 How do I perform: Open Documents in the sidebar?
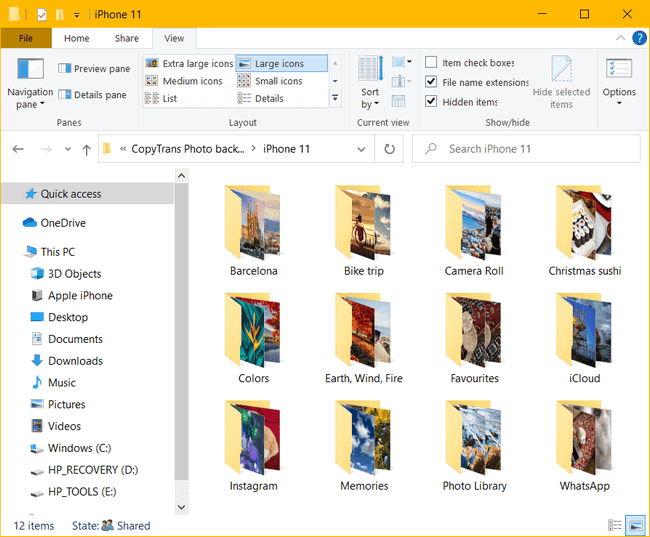(66, 339)
